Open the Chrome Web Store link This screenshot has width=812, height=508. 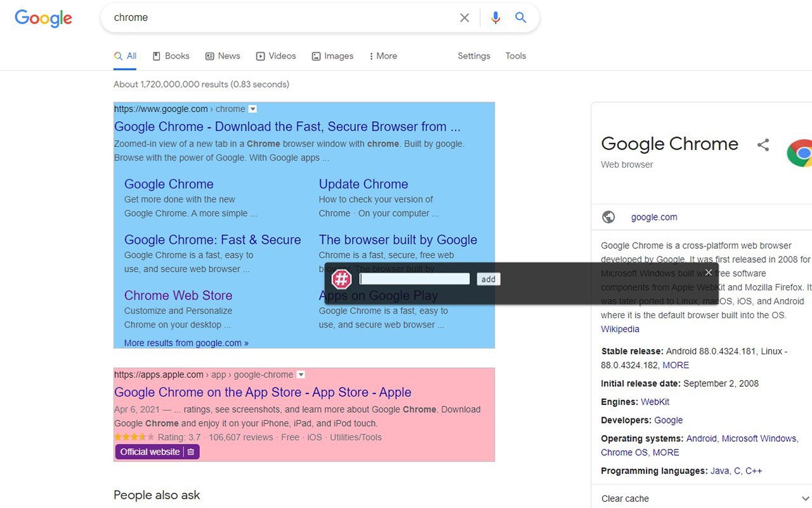pyautogui.click(x=178, y=295)
